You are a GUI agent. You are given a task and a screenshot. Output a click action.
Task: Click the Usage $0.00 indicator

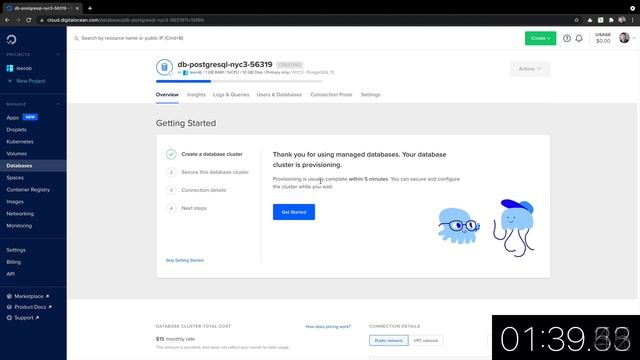603,38
